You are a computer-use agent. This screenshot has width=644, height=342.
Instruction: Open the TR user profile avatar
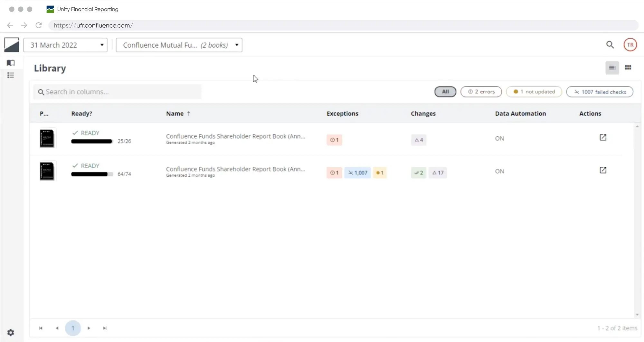tap(630, 45)
